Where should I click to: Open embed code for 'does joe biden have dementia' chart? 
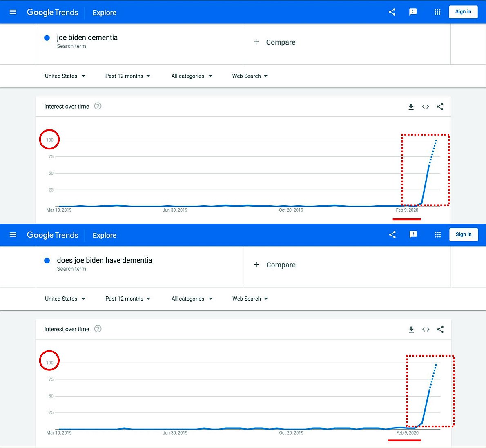coord(426,329)
